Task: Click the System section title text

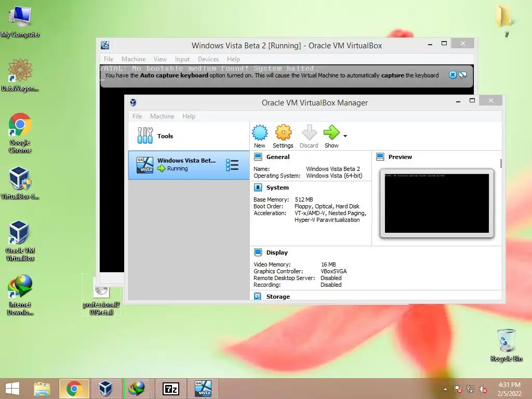Action: pyautogui.click(x=277, y=187)
